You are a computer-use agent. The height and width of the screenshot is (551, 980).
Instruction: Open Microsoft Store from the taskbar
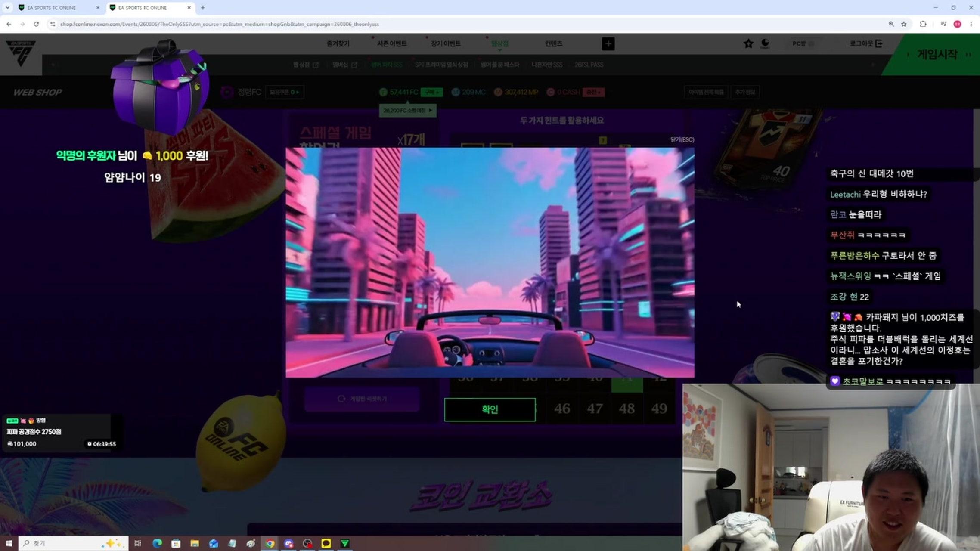(x=176, y=543)
